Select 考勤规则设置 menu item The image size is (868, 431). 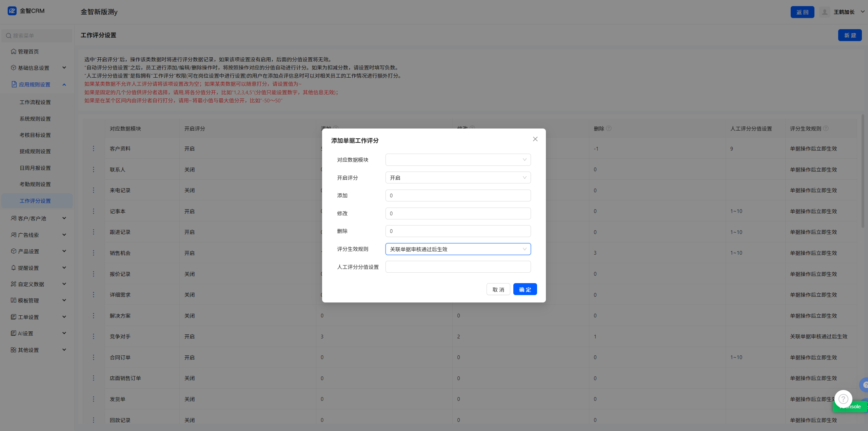click(x=35, y=184)
